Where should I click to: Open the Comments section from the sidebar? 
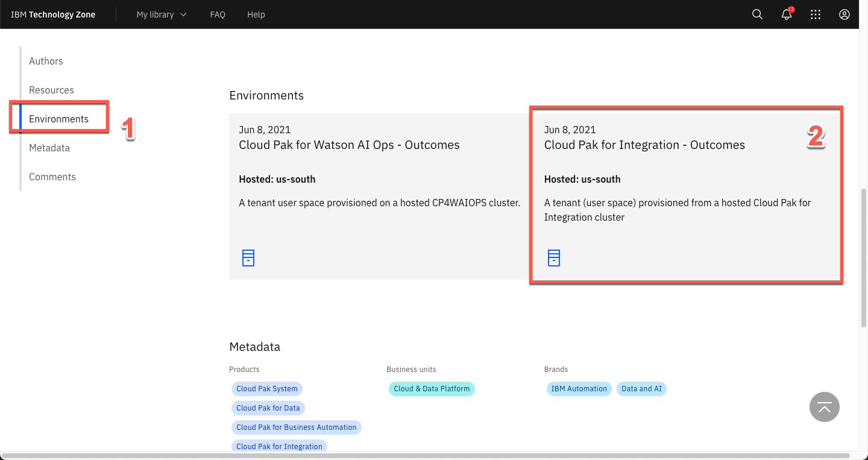pyautogui.click(x=52, y=177)
